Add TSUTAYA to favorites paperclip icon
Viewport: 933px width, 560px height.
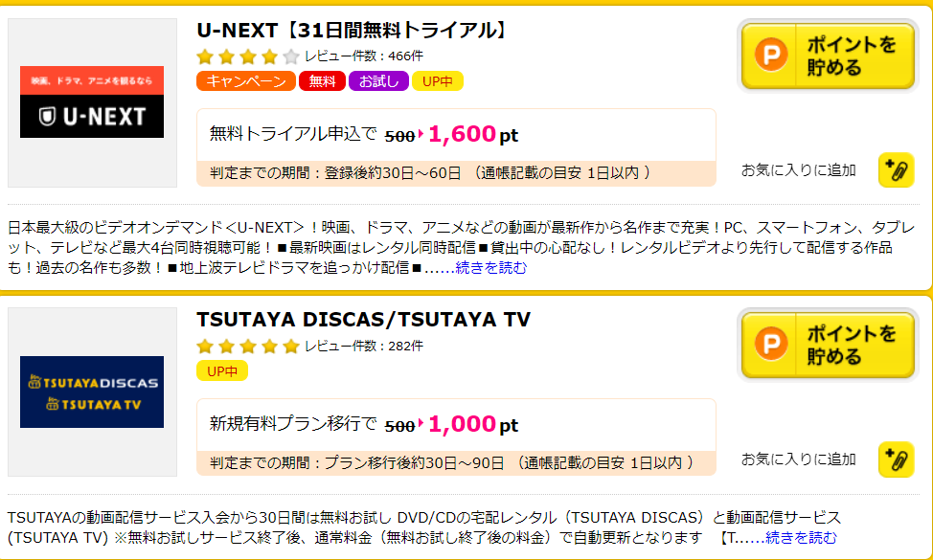[896, 459]
